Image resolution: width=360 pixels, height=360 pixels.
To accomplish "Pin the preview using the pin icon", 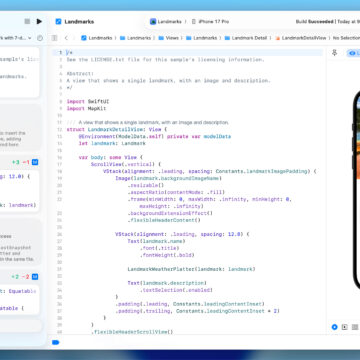I will pos(335,53).
